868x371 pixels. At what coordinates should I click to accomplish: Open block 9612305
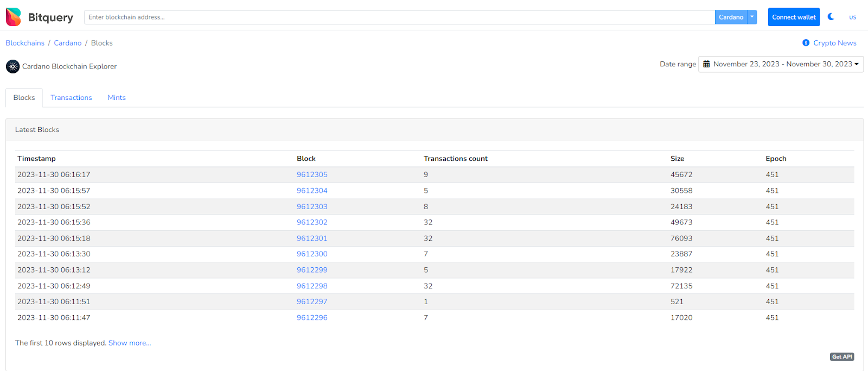(312, 174)
